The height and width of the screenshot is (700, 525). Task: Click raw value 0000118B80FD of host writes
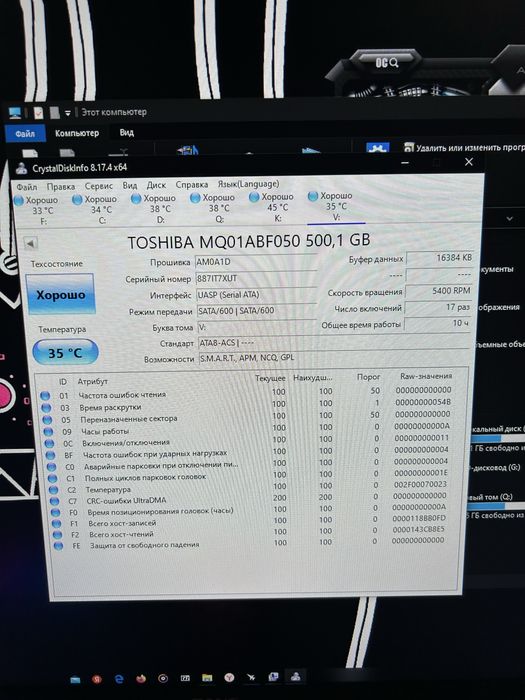[419, 518]
